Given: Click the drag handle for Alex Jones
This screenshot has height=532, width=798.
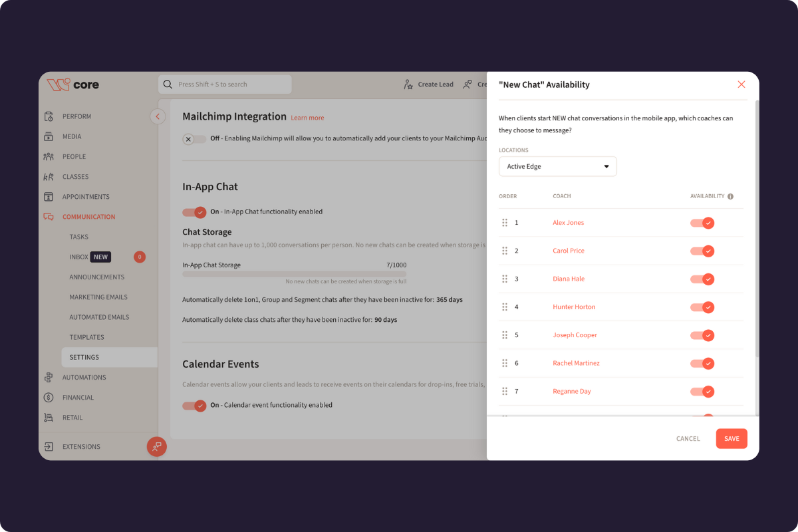Looking at the screenshot, I should (505, 223).
